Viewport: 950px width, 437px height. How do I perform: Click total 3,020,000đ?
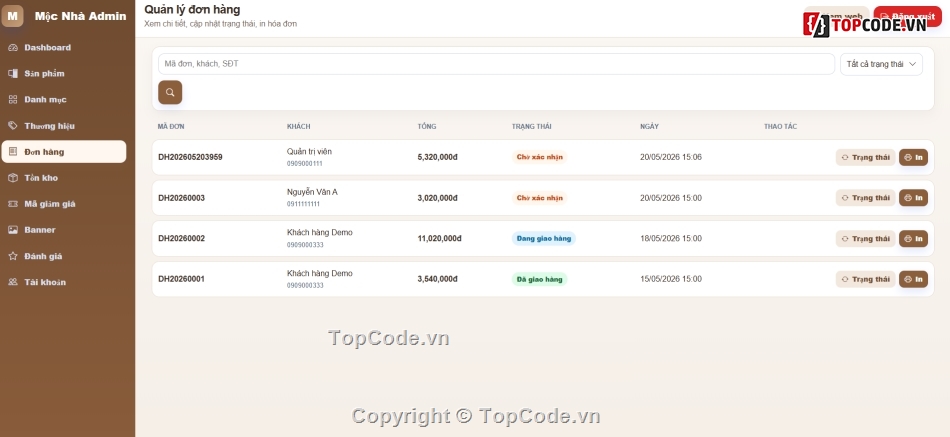[x=437, y=198]
